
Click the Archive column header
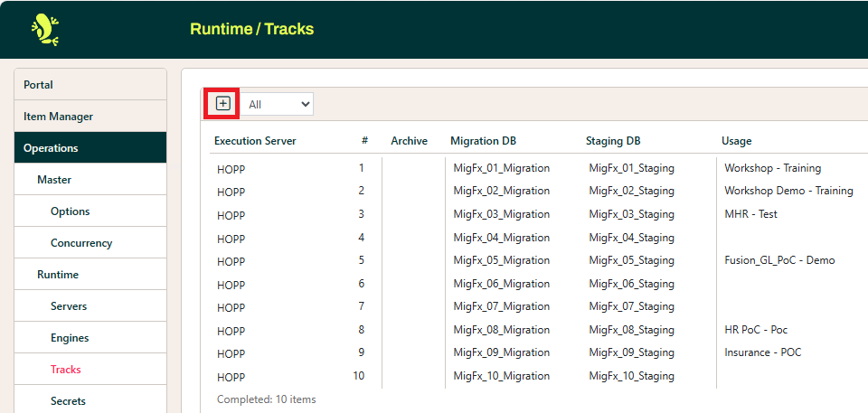tap(409, 141)
